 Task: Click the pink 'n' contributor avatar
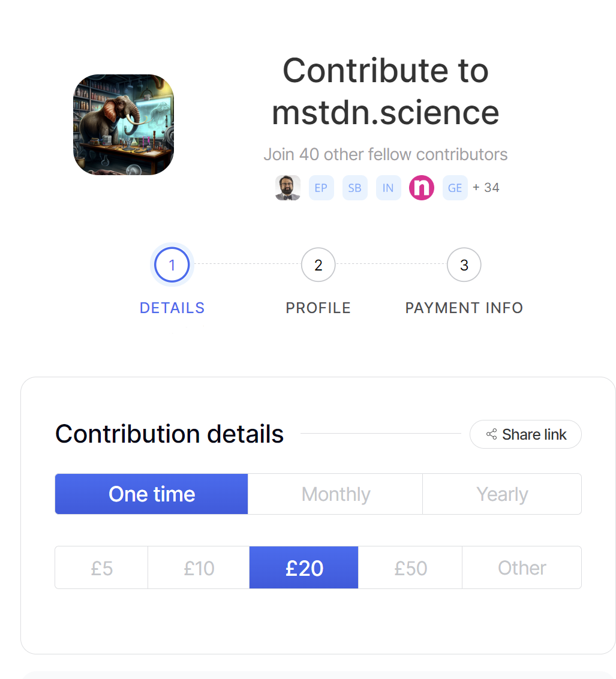[x=422, y=188]
